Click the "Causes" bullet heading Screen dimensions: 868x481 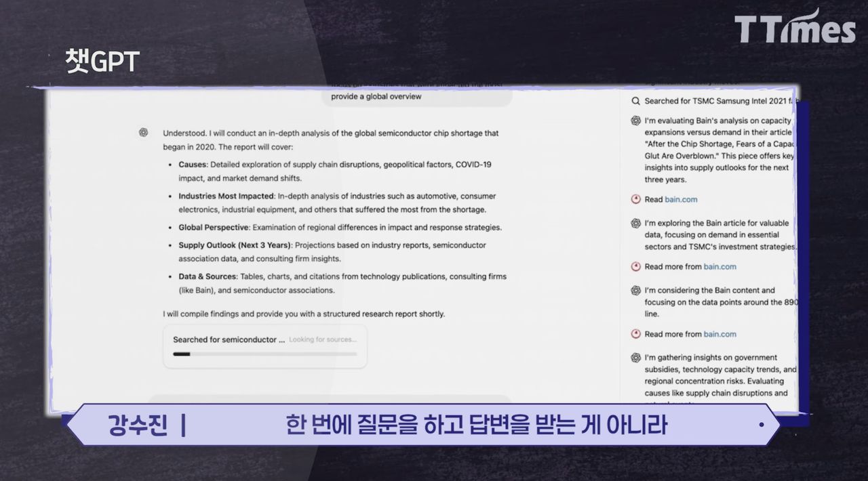point(193,165)
